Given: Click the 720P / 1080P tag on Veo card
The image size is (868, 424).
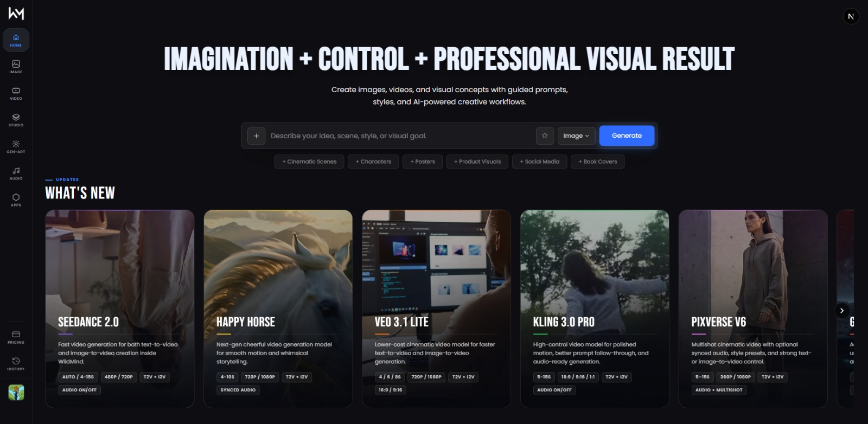Looking at the screenshot, I should tap(426, 377).
